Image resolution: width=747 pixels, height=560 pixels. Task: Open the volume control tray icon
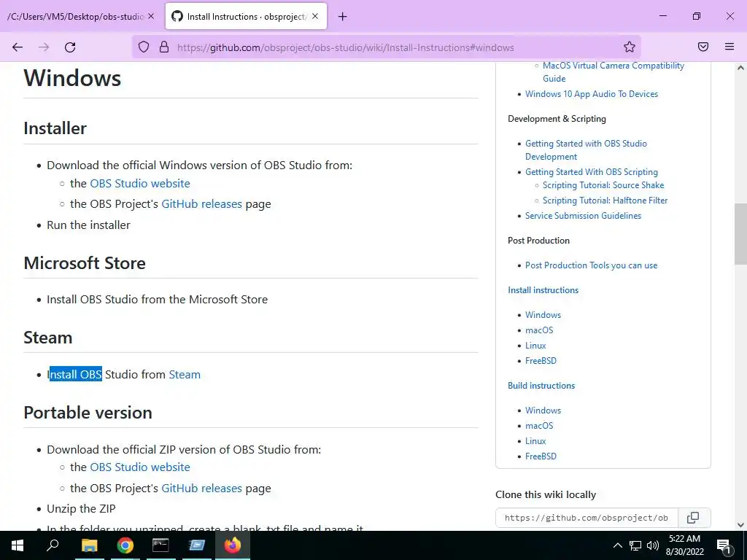[x=653, y=545]
